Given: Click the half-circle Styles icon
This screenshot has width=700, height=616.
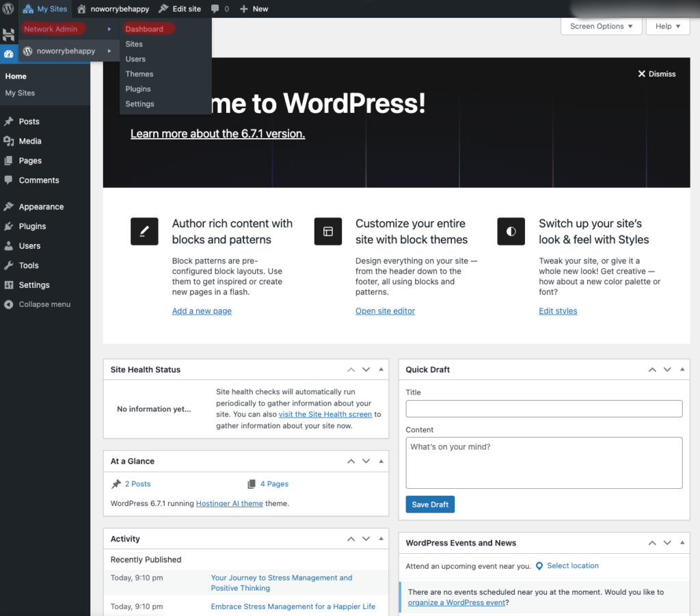Looking at the screenshot, I should [511, 231].
